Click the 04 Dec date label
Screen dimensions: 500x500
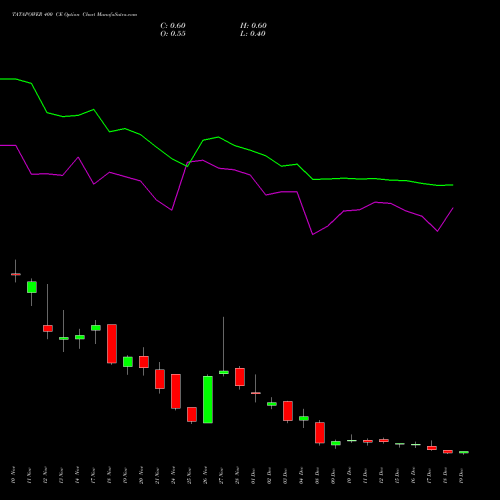click(x=302, y=475)
